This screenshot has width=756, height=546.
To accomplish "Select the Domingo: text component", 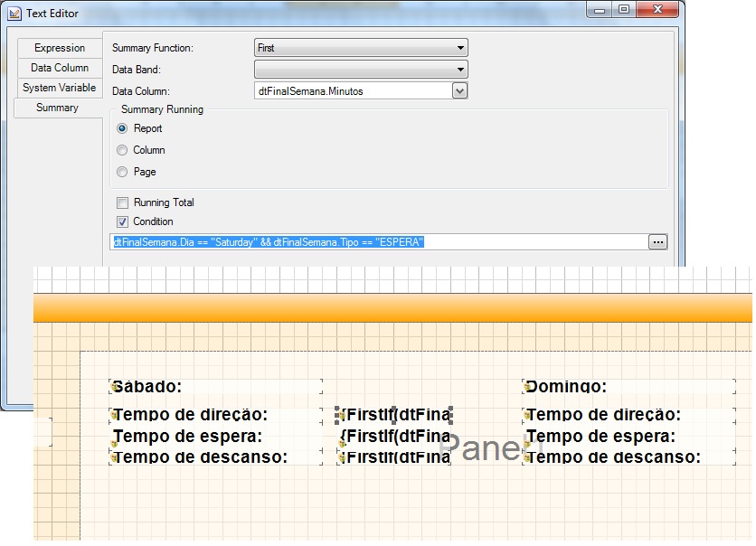I will point(628,387).
